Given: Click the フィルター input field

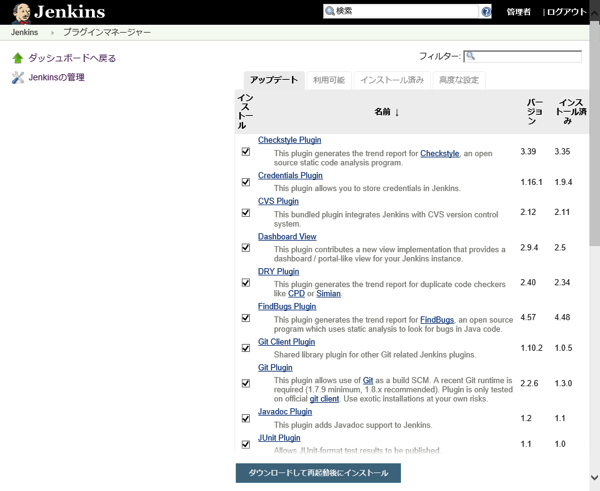Looking at the screenshot, I should tap(523, 57).
